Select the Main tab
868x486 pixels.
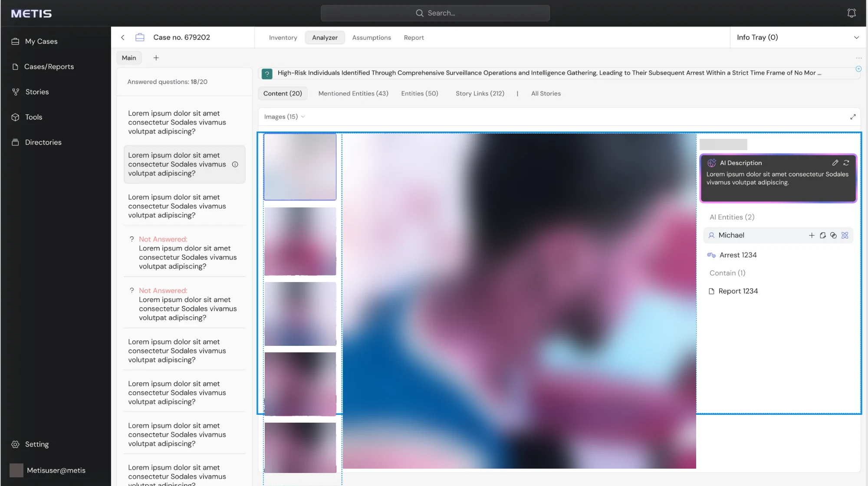tap(129, 58)
